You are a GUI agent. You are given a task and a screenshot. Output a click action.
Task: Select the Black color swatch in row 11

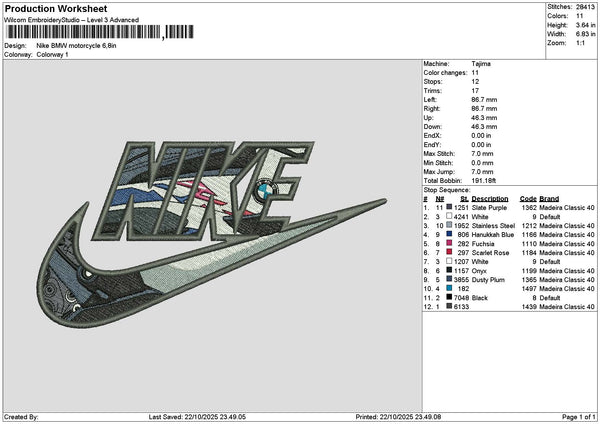pyautogui.click(x=449, y=297)
